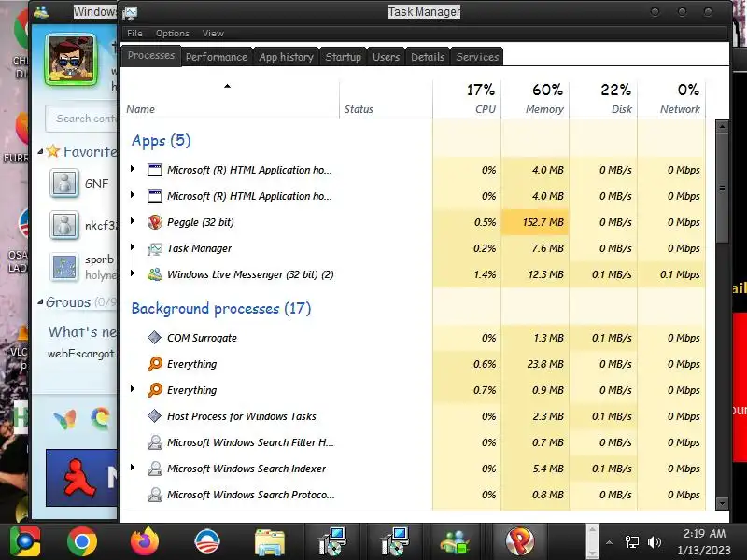Expand Microsoft Windows Search Indexer row

pyautogui.click(x=133, y=468)
